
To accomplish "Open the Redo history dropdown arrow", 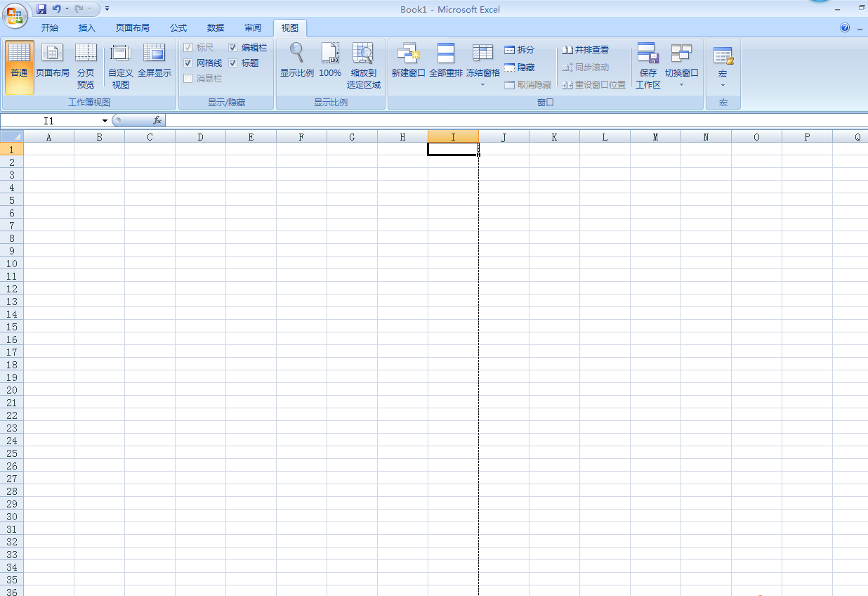I will 90,9.
